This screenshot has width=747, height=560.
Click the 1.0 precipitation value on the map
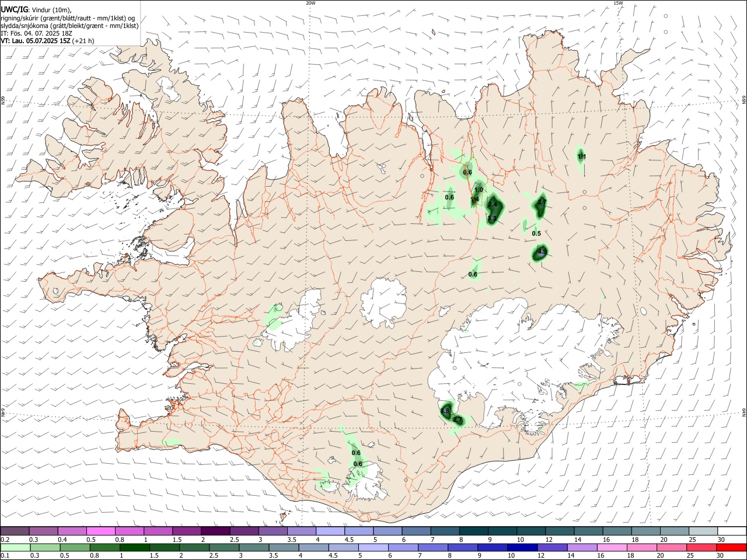point(479,190)
